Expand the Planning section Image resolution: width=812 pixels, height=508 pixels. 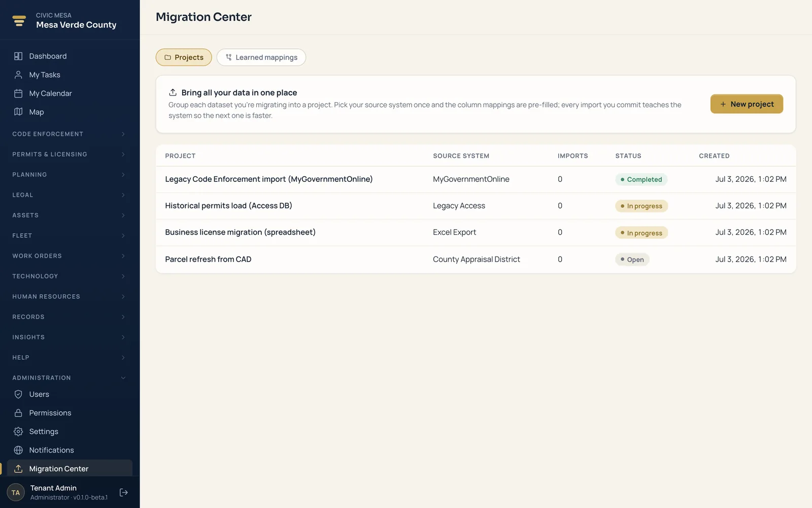[x=70, y=175]
